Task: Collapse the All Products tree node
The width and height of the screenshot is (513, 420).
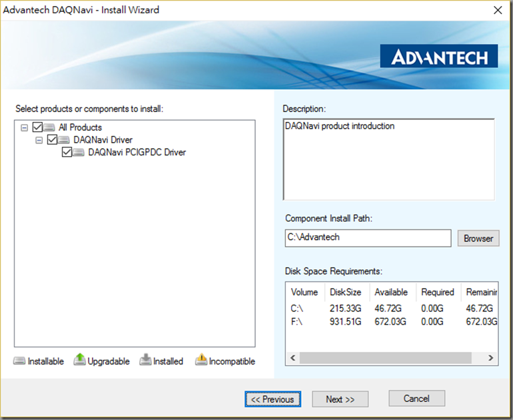Action: 24,127
